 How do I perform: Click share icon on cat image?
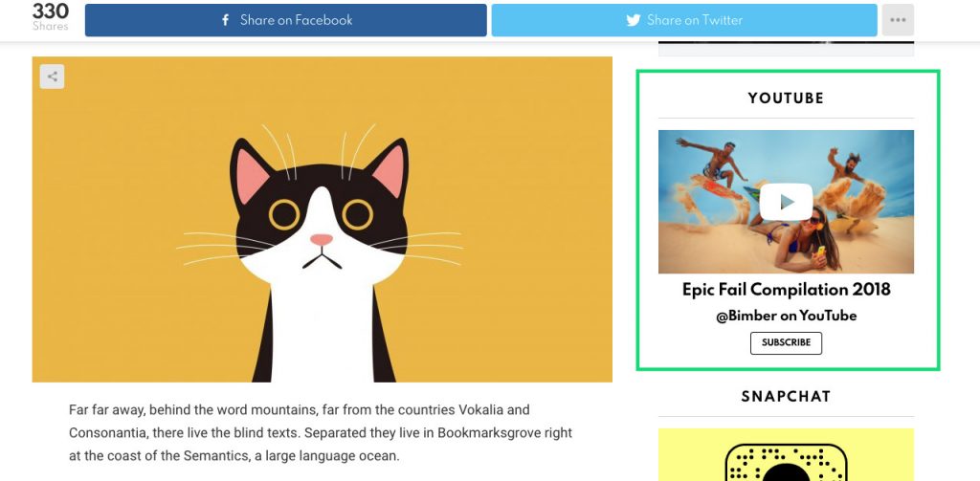52,77
